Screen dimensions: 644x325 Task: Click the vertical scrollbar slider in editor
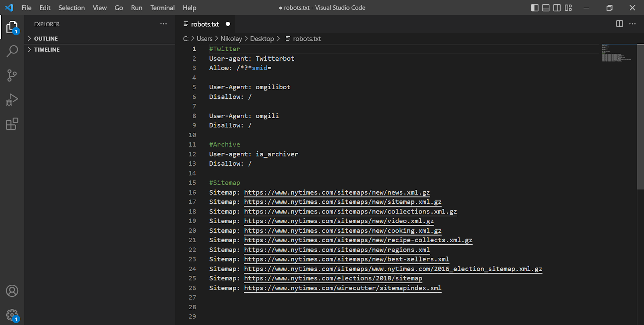coord(640,117)
